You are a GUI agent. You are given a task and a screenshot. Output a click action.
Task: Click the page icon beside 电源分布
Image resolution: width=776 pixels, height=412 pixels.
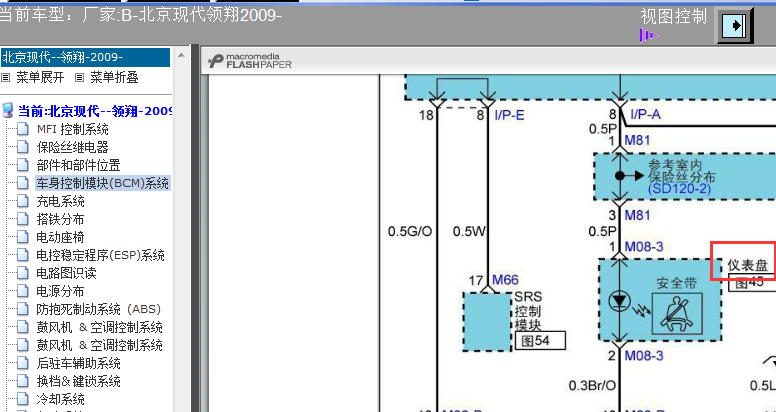coord(23,291)
